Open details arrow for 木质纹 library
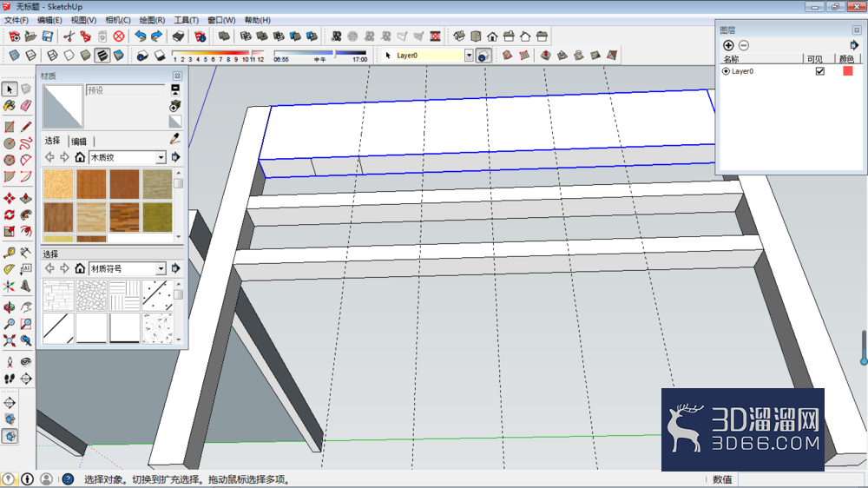The width and height of the screenshot is (868, 488). pyautogui.click(x=175, y=157)
